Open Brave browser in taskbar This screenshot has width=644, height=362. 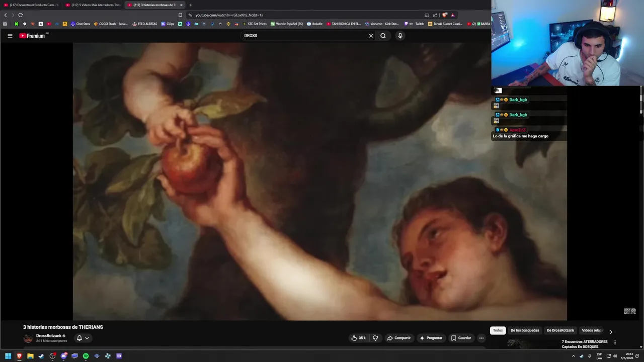(x=19, y=356)
